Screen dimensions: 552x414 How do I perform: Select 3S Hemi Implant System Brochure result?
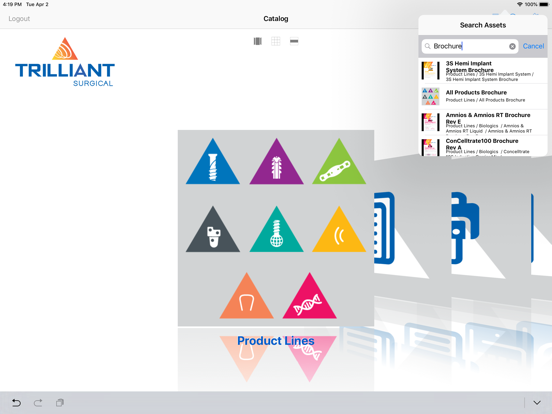(483, 71)
